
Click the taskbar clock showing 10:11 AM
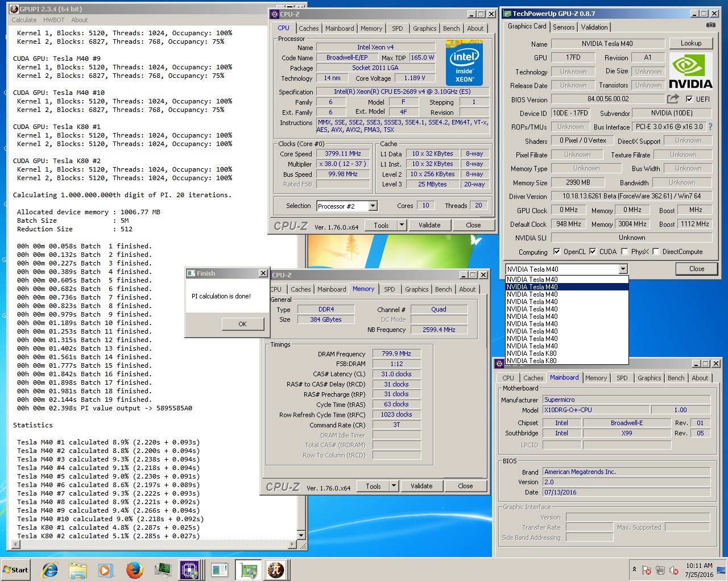[699, 570]
